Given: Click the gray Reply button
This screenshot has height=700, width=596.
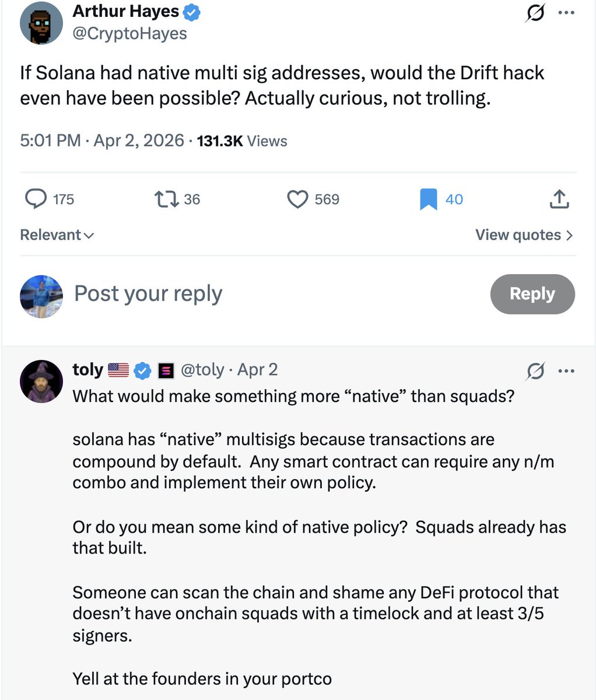Looking at the screenshot, I should pyautogui.click(x=532, y=293).
